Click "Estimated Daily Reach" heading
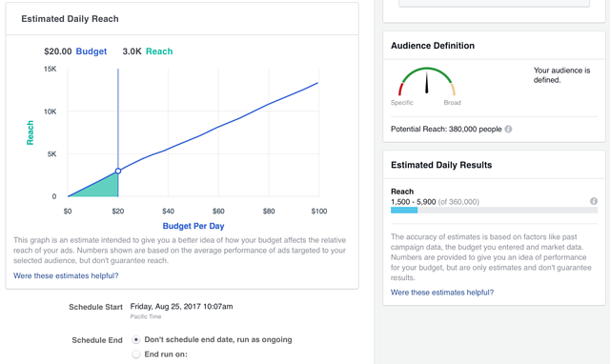610x364 pixels. [70, 19]
